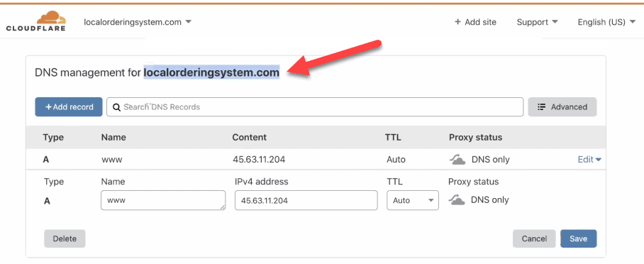The height and width of the screenshot is (264, 644).
Task: Click the Name input containing www
Action: click(x=163, y=200)
